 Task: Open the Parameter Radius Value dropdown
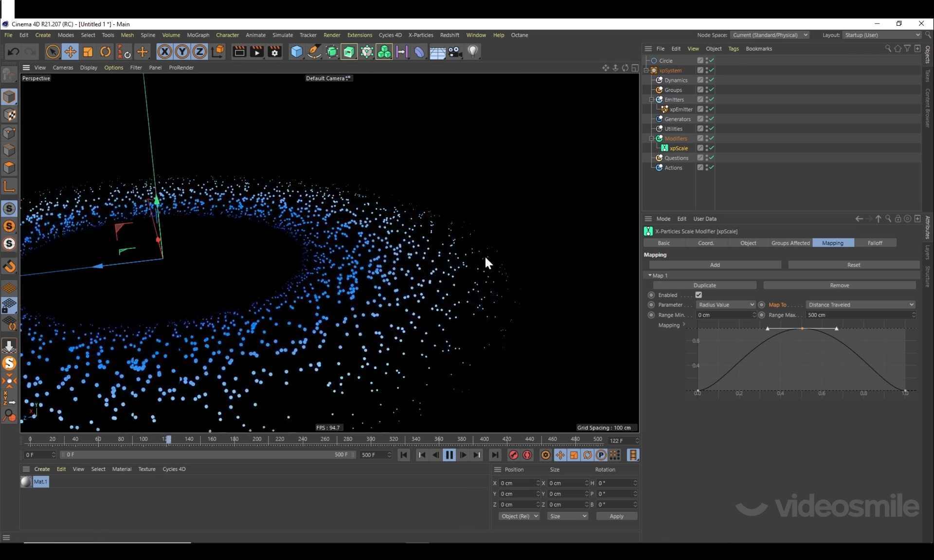click(725, 305)
